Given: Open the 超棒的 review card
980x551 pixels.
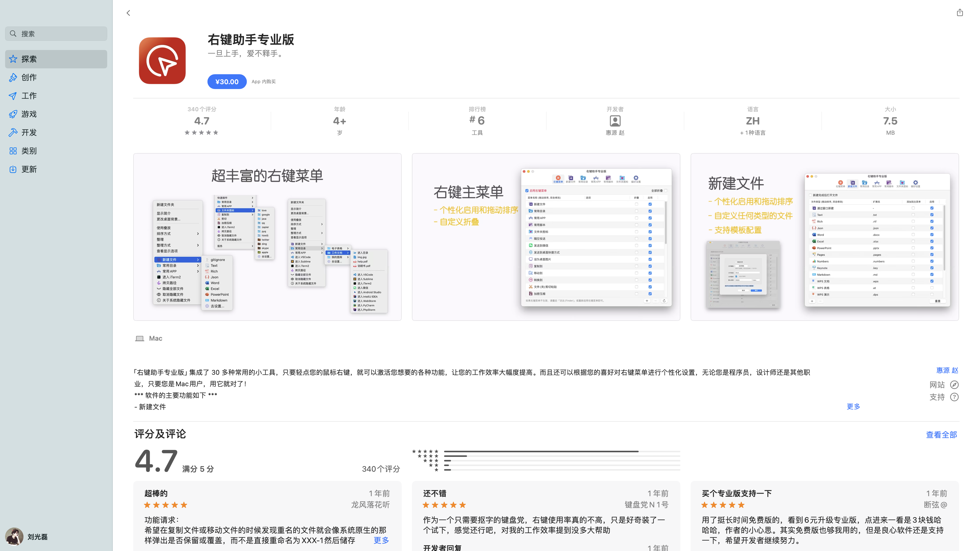Looking at the screenshot, I should click(x=267, y=516).
